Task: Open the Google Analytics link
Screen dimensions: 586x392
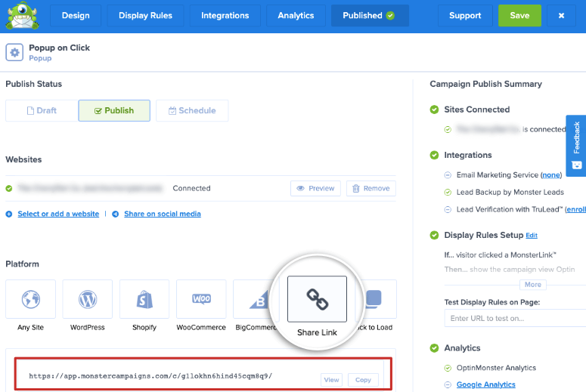Action: point(486,384)
